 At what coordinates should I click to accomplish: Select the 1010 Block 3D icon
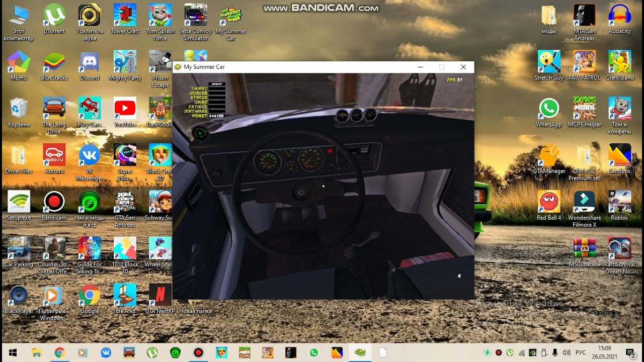point(125,256)
